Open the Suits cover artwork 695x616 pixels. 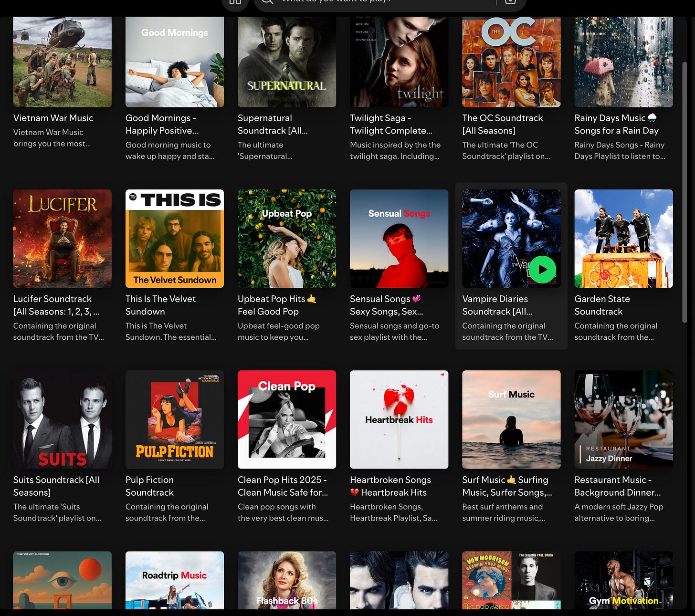[63, 419]
